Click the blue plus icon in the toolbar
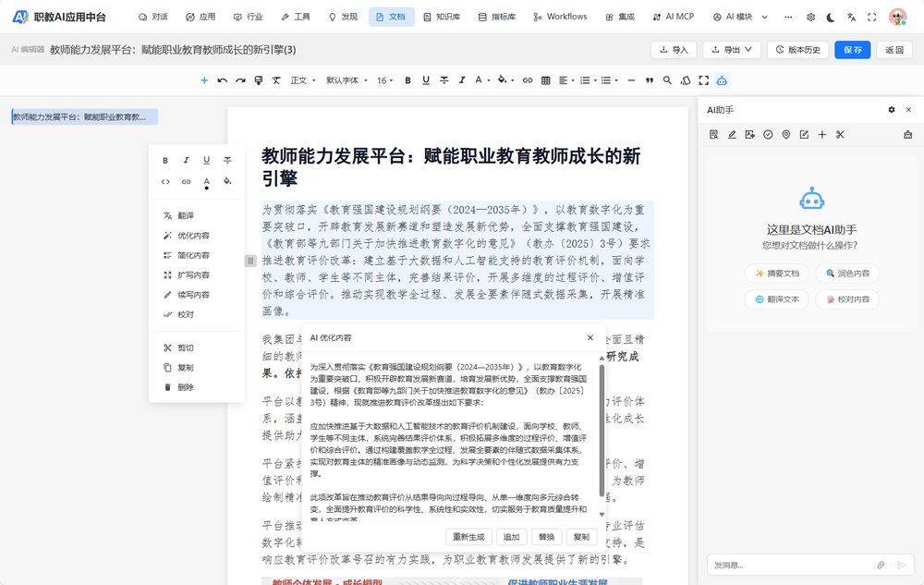924x585 pixels. [204, 80]
